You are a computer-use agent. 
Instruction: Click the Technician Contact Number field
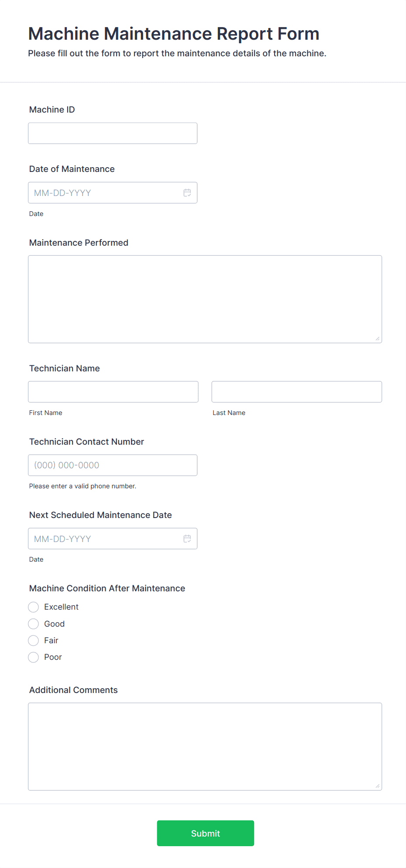click(x=112, y=465)
